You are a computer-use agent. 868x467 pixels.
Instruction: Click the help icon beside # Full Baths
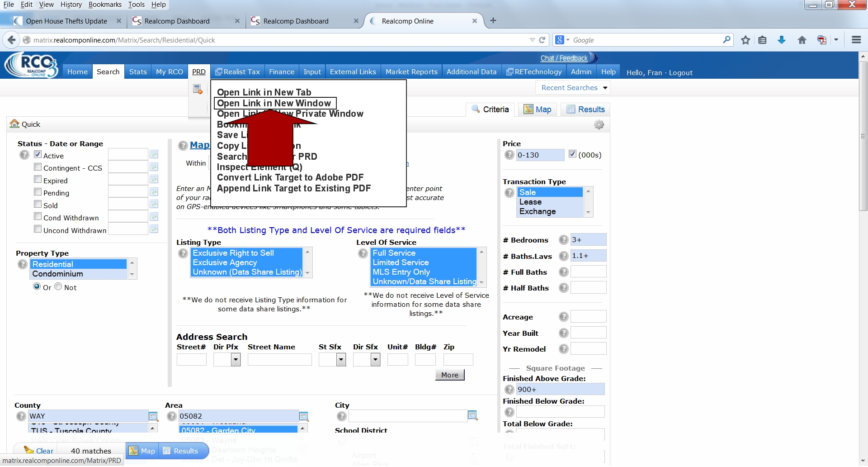tap(563, 272)
